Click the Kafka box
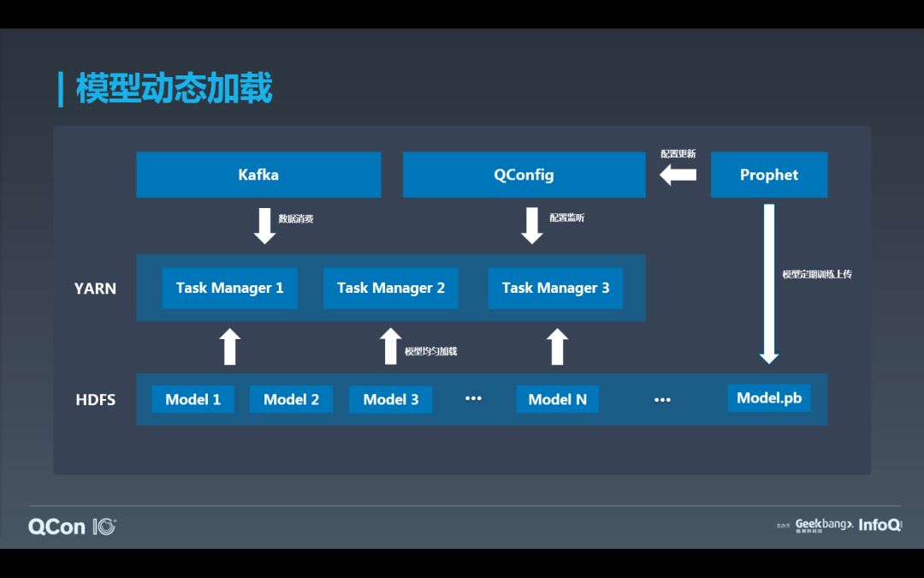Image resolution: width=924 pixels, height=578 pixels. coord(258,175)
